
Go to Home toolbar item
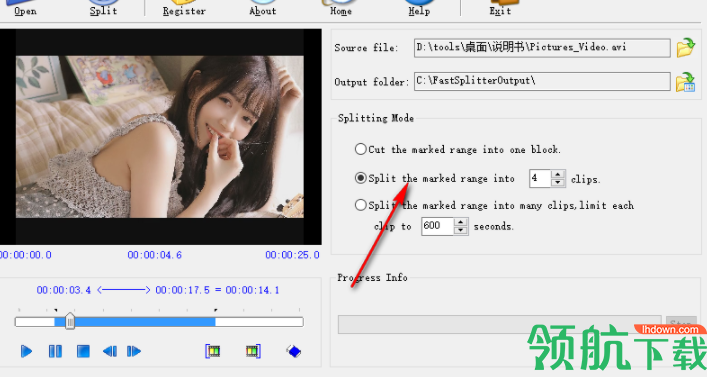[341, 9]
